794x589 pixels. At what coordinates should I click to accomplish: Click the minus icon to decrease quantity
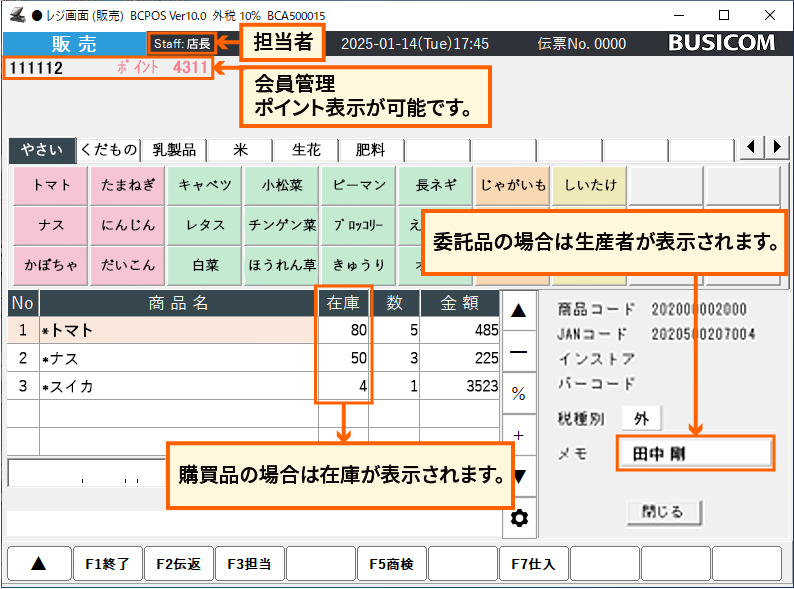[519, 352]
